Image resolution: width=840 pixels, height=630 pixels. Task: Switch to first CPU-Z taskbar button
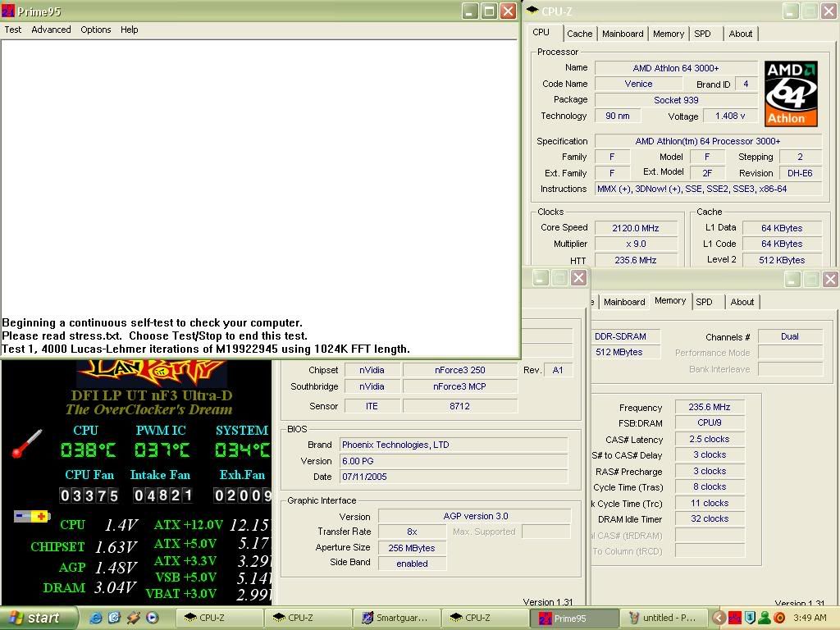(x=218, y=618)
